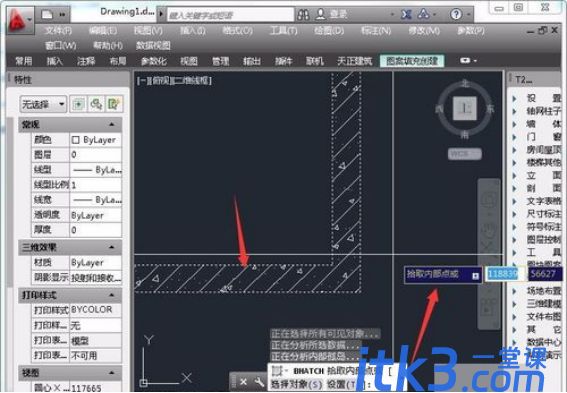Click the ViewCube top face 上
Image resolution: width=567 pixels, height=393 pixels.
tap(465, 108)
